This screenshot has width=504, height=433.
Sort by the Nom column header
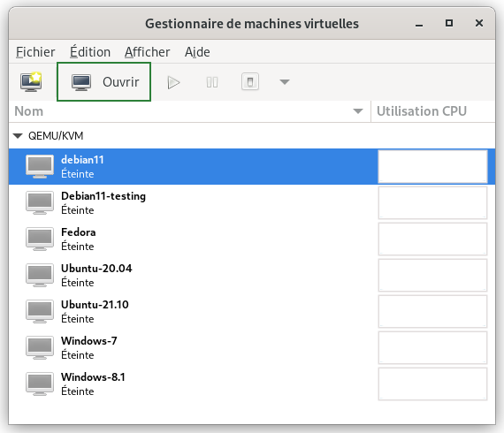pyautogui.click(x=189, y=111)
